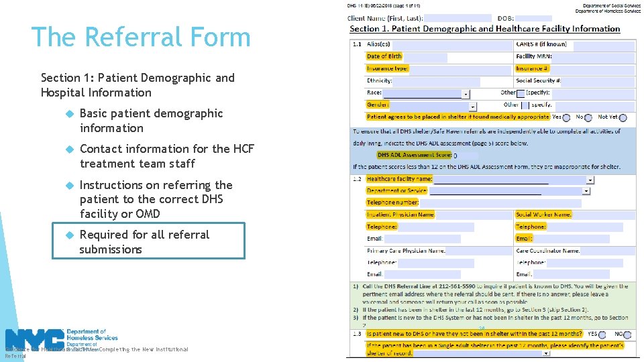The width and height of the screenshot is (644, 362).
Task: Click the 'Section 1. Patient Demographic and Healthcare Facility Information' heading
Action: pyautogui.click(x=484, y=29)
